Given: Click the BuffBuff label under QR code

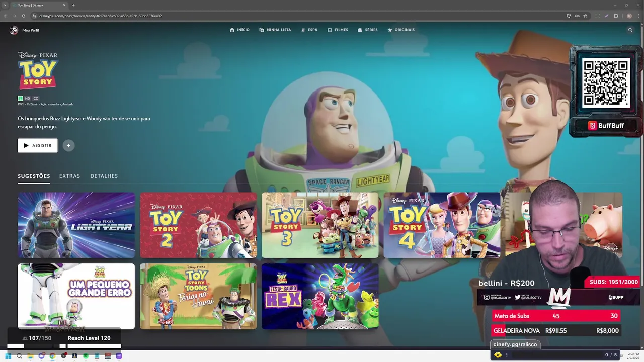Looking at the screenshot, I should pos(606,126).
